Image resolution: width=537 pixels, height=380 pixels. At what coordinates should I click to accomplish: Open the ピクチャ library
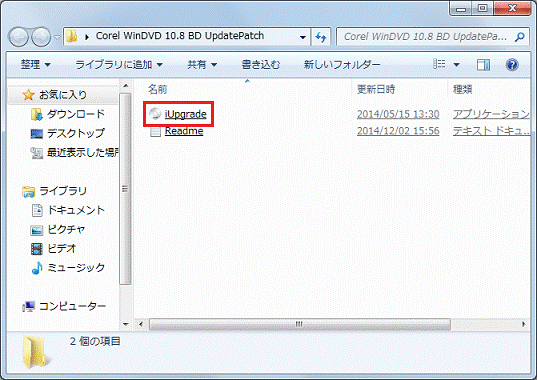point(66,229)
